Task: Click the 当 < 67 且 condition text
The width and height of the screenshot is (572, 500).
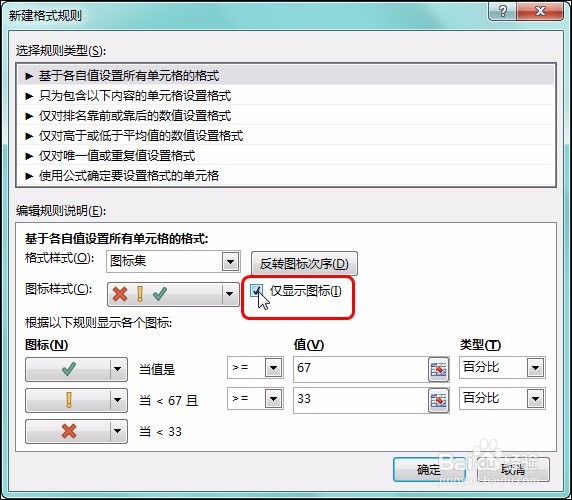Action: pos(169,401)
